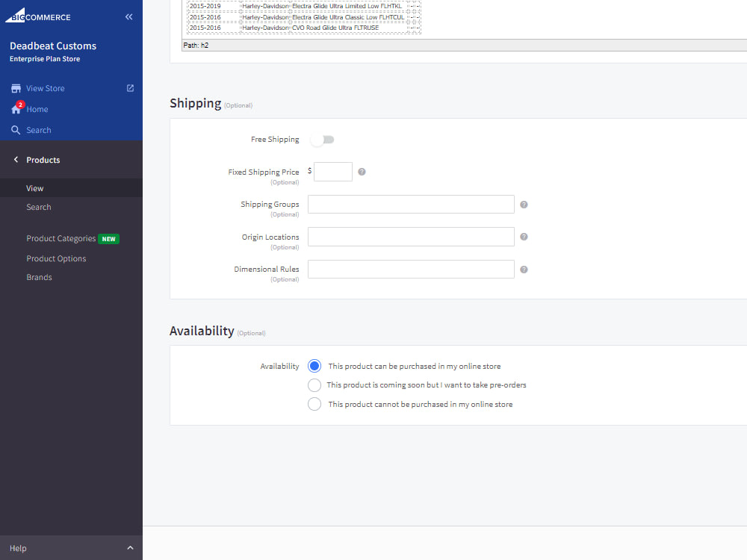Screen dimensions: 747x560
Task: Click table cell 'Electra Glide Ultra Classic Low FLHTCUL'
Action: pyautogui.click(x=348, y=17)
